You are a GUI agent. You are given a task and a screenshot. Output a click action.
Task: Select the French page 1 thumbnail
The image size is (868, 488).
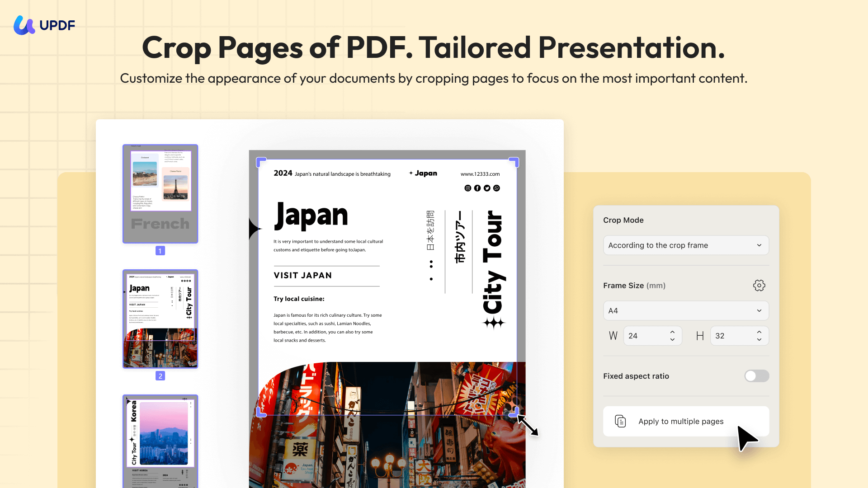click(x=160, y=194)
